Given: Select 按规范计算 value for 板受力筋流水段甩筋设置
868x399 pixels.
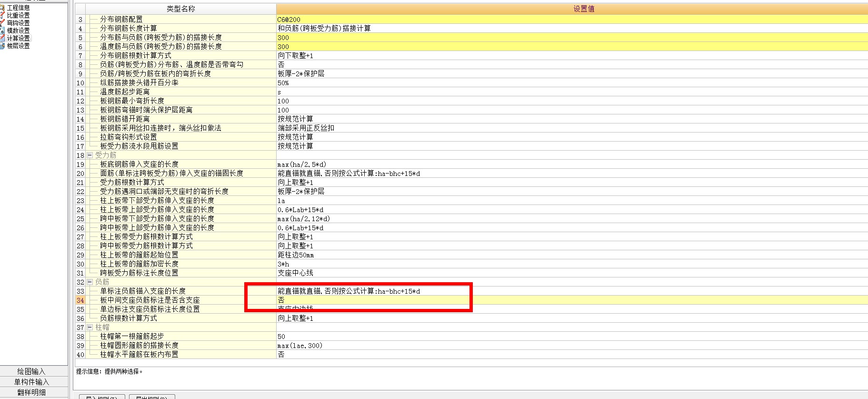Looking at the screenshot, I should click(572, 146).
